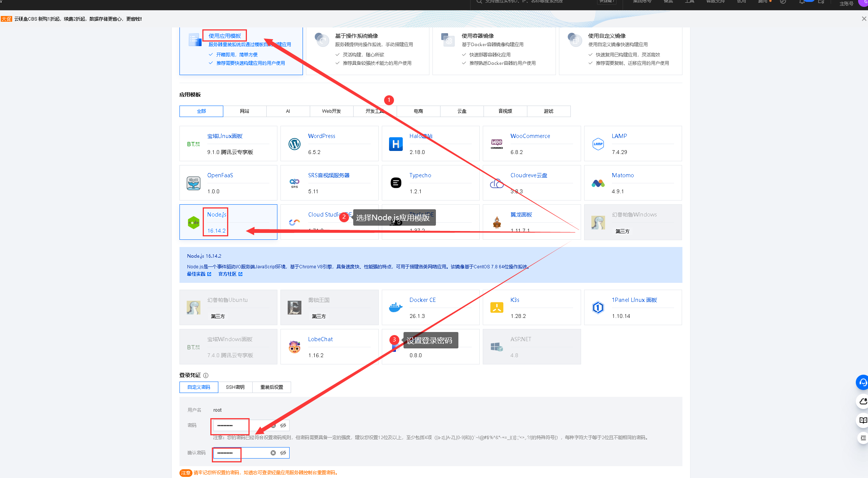Click the K3s yellow logo icon

point(496,308)
